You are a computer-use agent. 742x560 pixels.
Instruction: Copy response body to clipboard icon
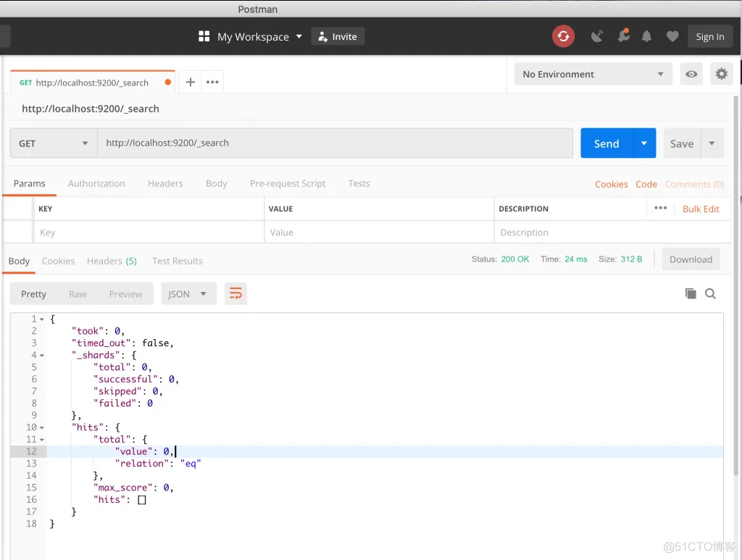pos(691,293)
